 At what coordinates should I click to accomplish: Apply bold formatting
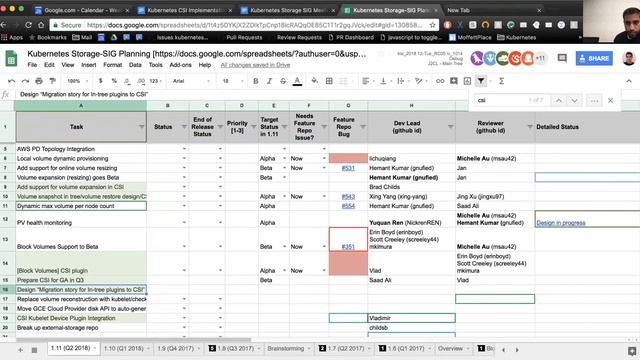point(256,81)
